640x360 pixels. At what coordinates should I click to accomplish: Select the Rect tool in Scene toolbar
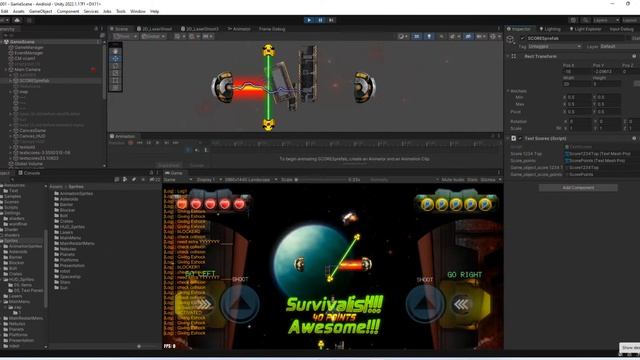click(116, 80)
